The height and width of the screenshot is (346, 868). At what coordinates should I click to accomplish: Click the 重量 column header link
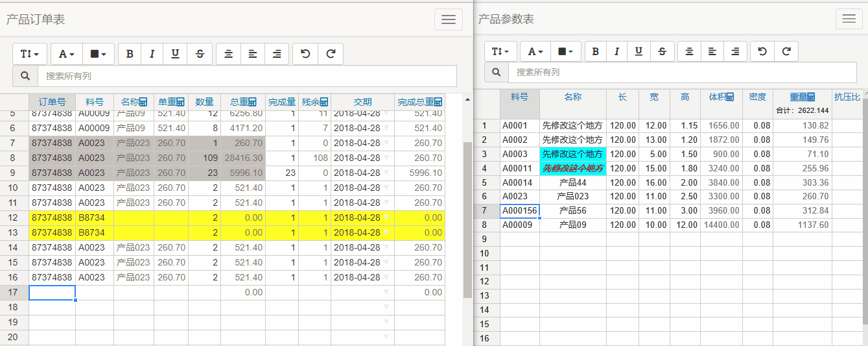click(797, 97)
